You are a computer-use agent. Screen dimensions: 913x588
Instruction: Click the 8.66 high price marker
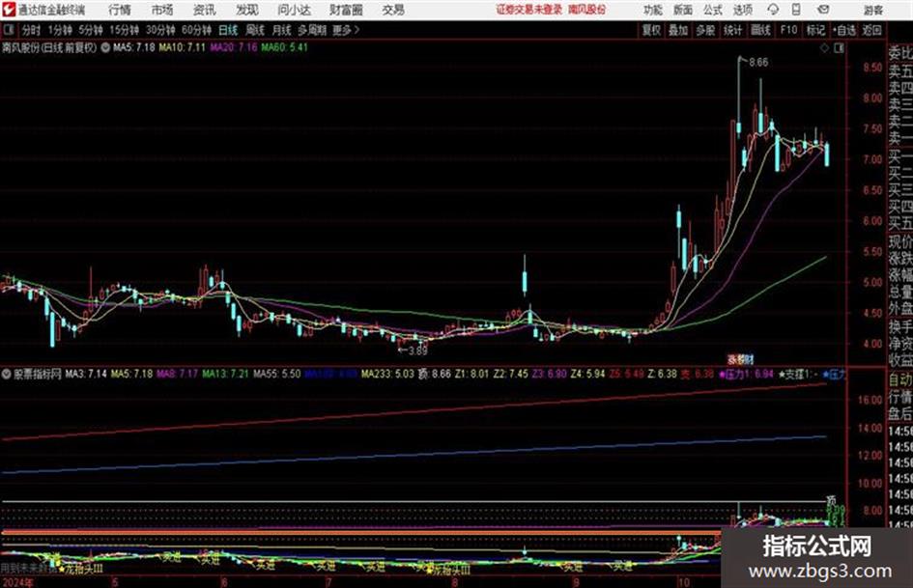click(758, 63)
